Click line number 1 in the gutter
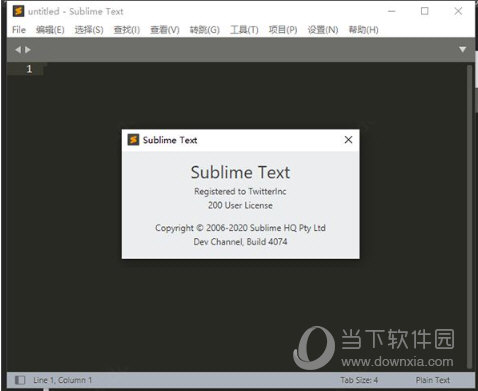The height and width of the screenshot is (391, 478). (29, 69)
